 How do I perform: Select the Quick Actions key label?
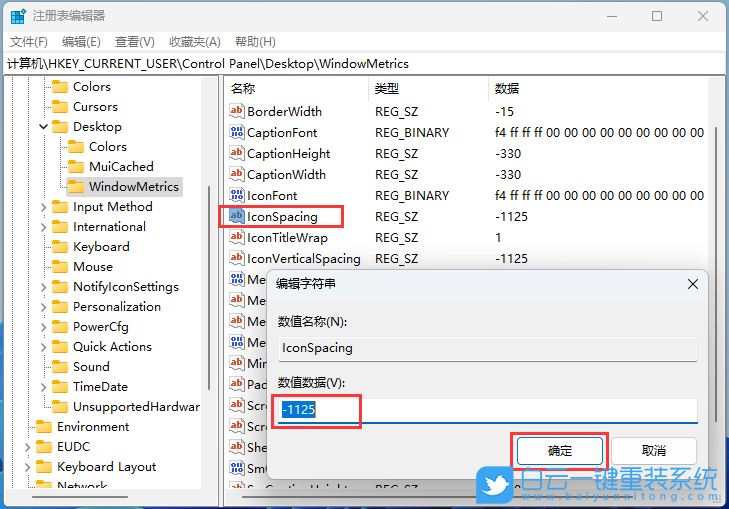[112, 347]
